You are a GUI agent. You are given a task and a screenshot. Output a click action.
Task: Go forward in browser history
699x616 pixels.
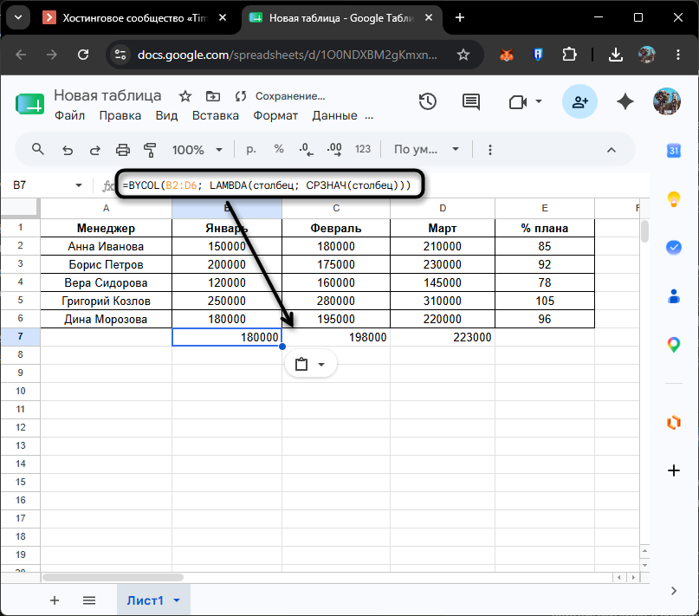[52, 55]
